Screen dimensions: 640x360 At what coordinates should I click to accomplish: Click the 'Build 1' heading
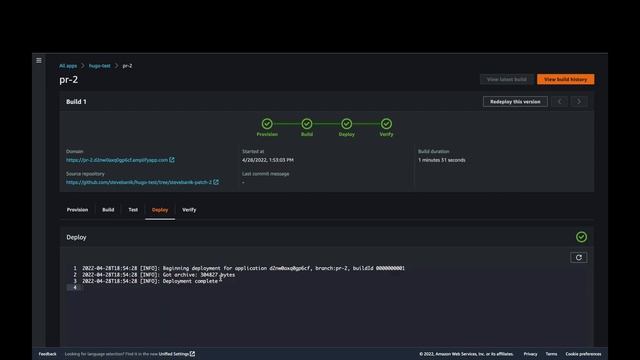(76, 102)
